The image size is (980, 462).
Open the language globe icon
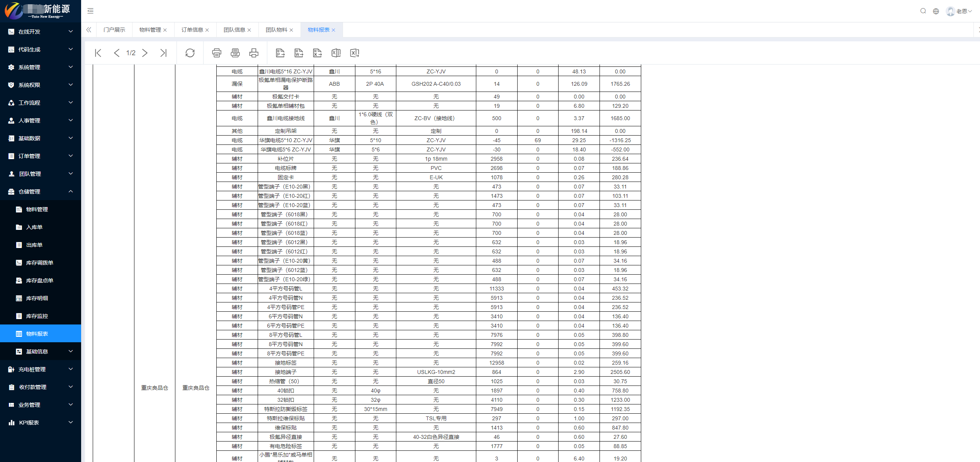pyautogui.click(x=936, y=11)
